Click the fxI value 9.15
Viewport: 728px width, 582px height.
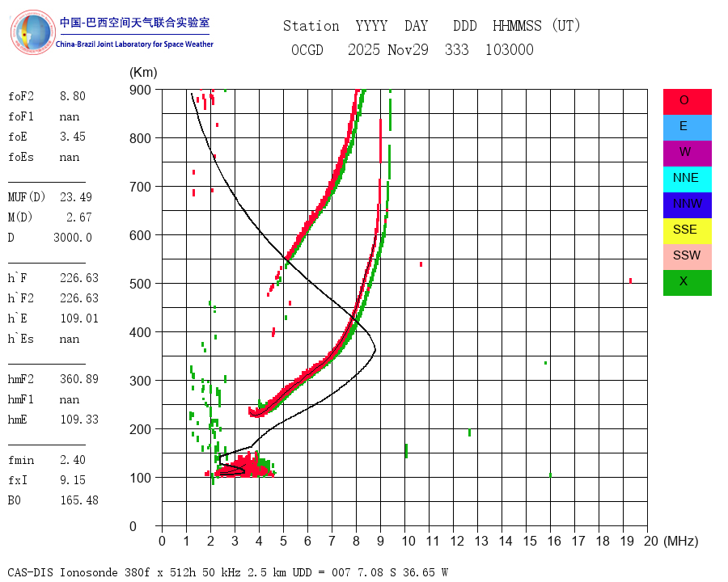click(x=73, y=480)
